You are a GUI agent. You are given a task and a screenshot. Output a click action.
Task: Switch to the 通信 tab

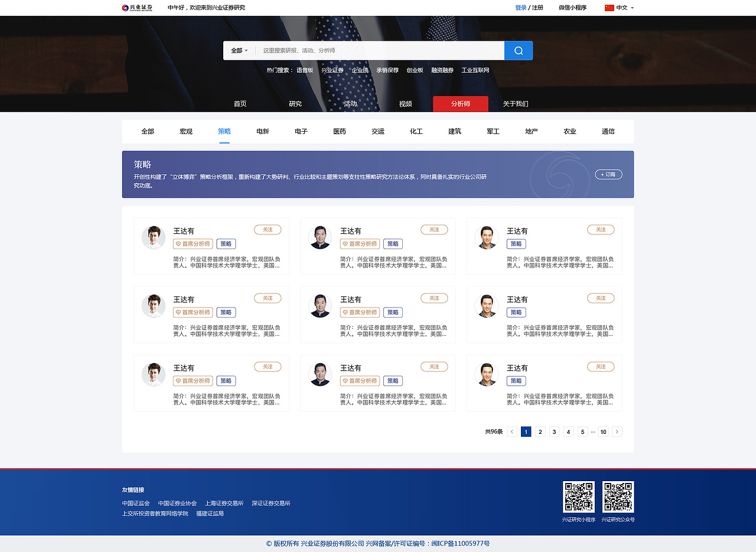tap(608, 132)
